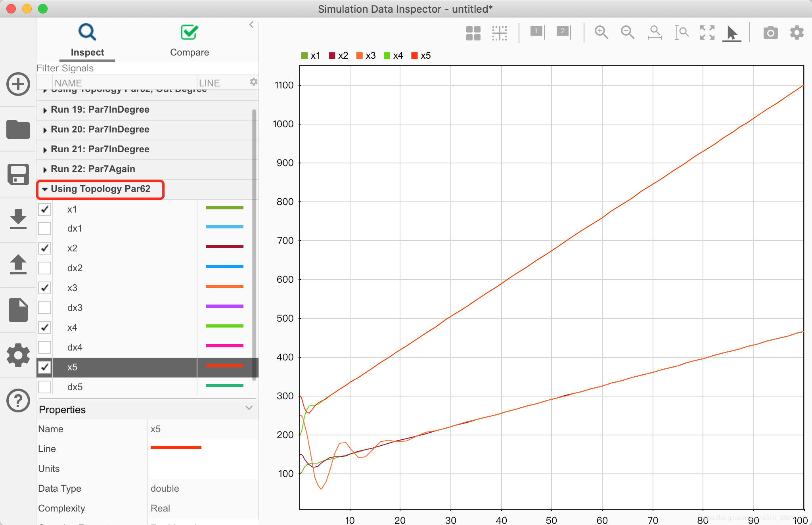Click the import download arrow icon
The image size is (812, 525).
point(18,219)
